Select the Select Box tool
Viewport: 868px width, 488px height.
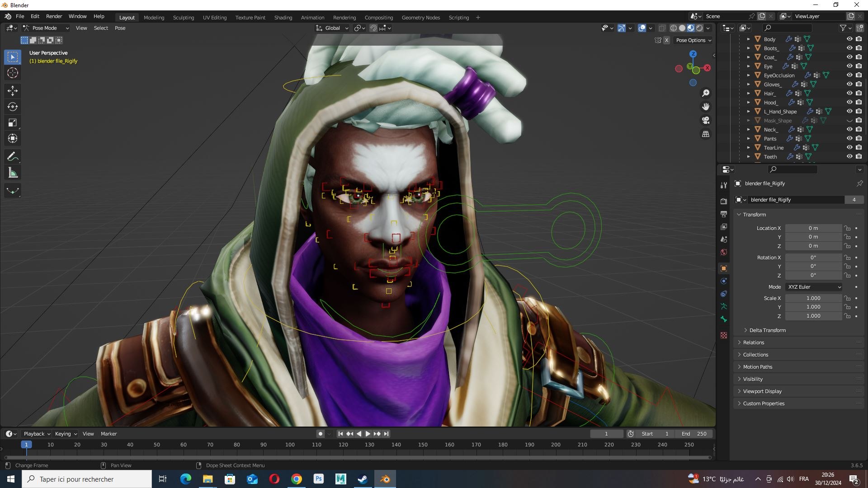pyautogui.click(x=13, y=57)
